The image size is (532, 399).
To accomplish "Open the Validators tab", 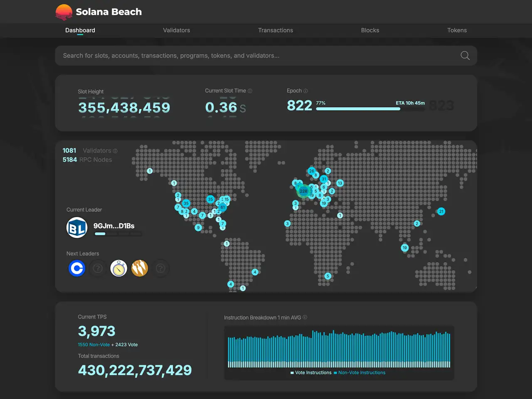I will pyautogui.click(x=176, y=30).
